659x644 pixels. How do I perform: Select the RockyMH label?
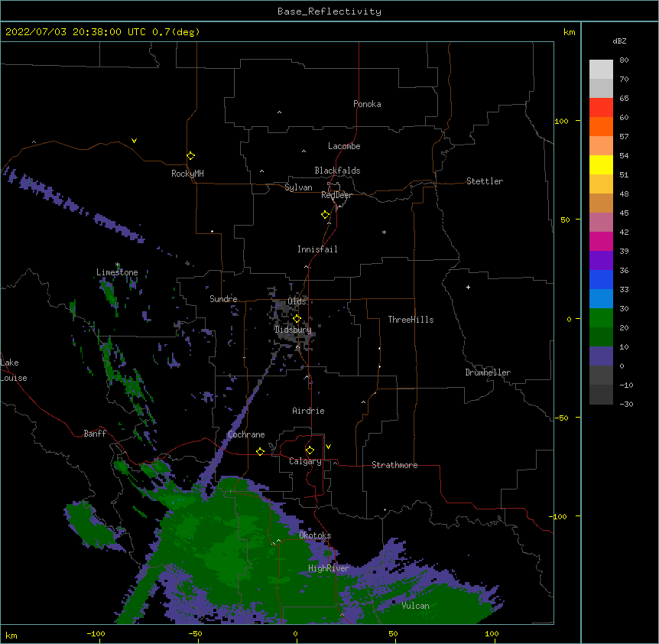pos(187,174)
